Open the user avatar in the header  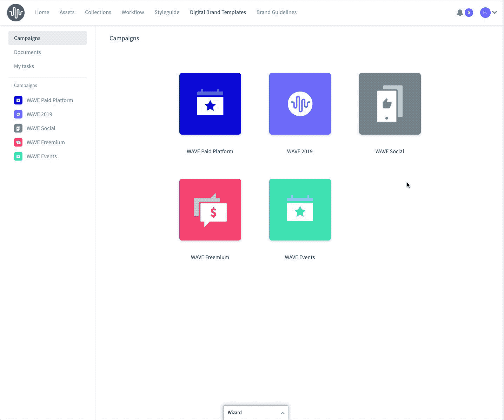(x=485, y=13)
